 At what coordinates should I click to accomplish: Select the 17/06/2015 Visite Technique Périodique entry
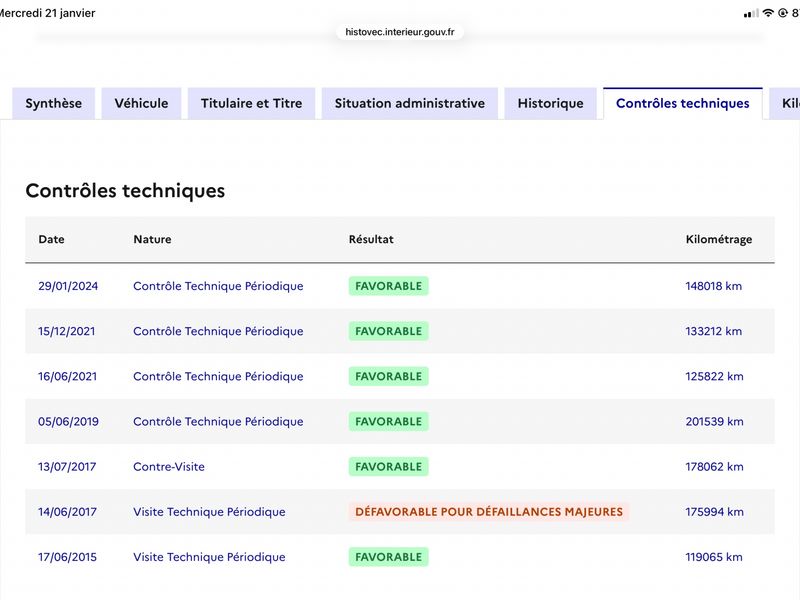click(x=209, y=557)
